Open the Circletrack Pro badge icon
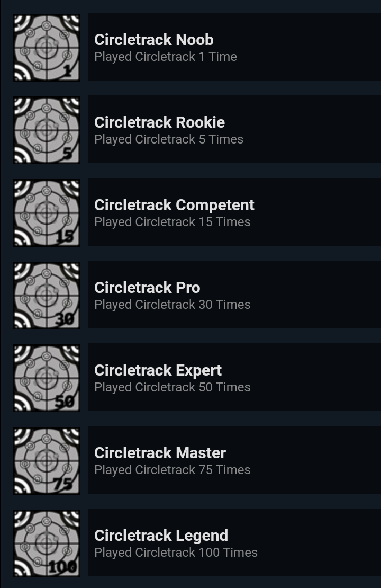 pyautogui.click(x=47, y=296)
